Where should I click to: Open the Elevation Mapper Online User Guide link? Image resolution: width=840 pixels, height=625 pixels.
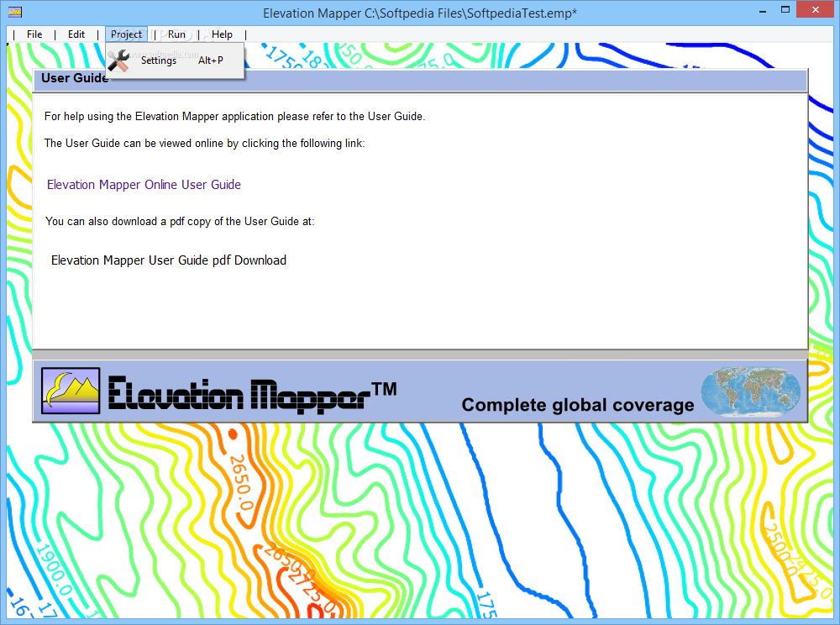[x=144, y=185]
